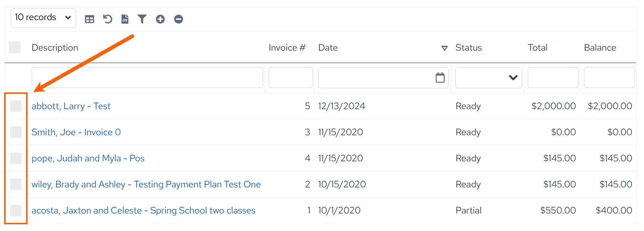Sort by the Balance column header
Viewport: 644px width, 231px height.
tap(600, 48)
